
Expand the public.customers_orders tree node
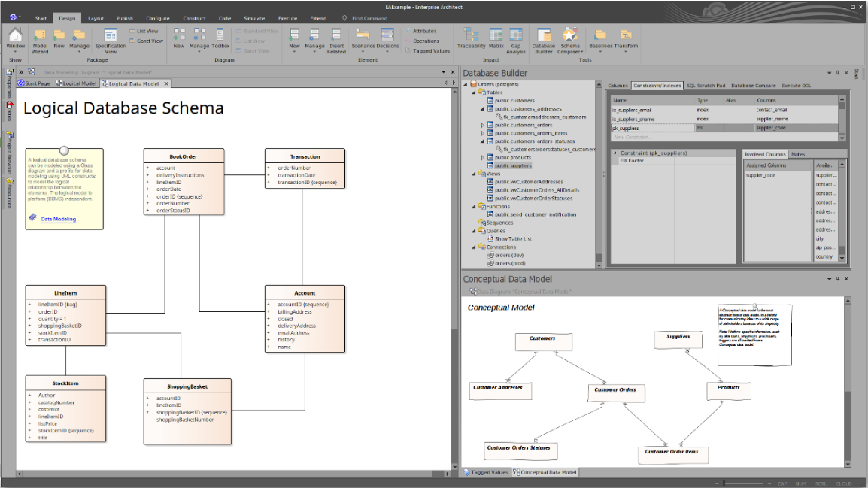coord(482,125)
